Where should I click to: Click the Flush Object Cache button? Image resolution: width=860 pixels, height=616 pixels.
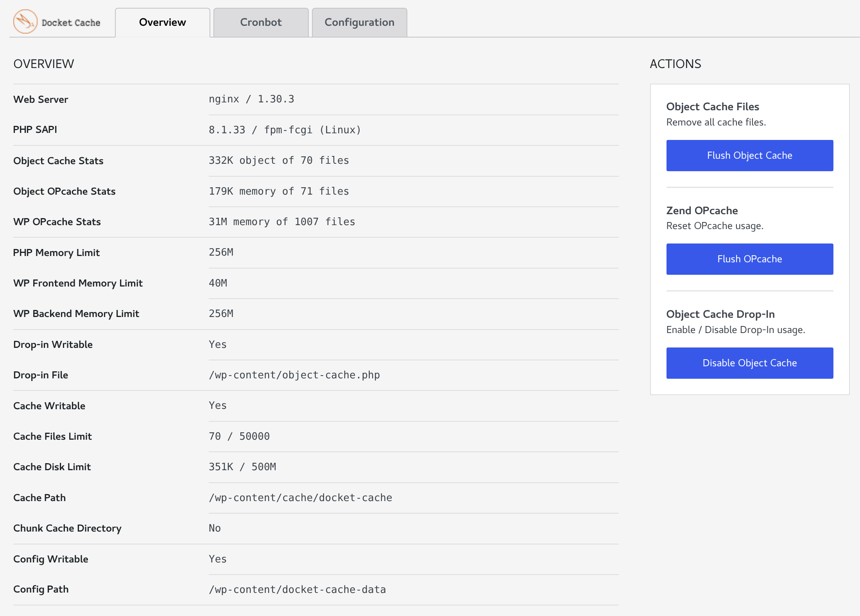tap(749, 156)
